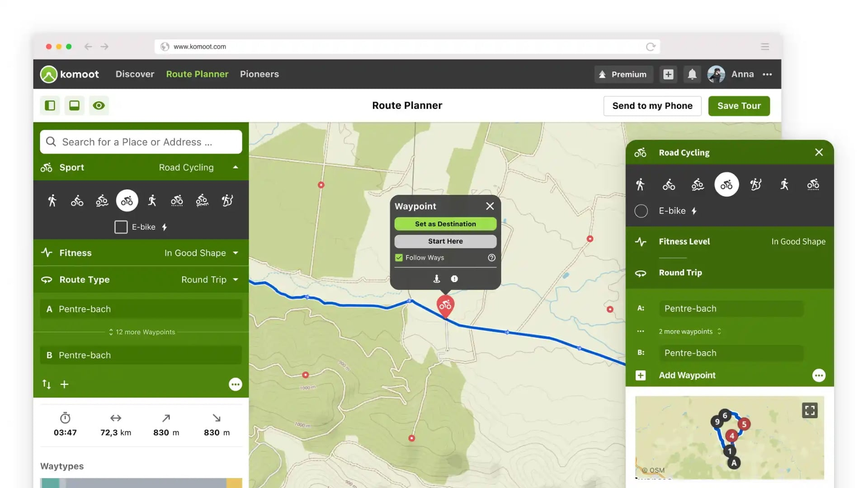The height and width of the screenshot is (488, 868).
Task: Click the help icon next to Follow Ways
Action: (x=491, y=258)
